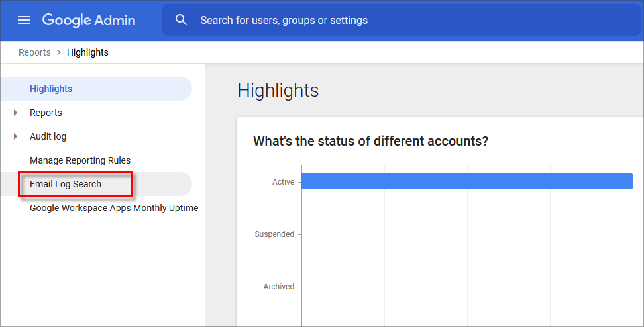
Task: Click the magnifying glass search icon
Action: pyautogui.click(x=182, y=20)
